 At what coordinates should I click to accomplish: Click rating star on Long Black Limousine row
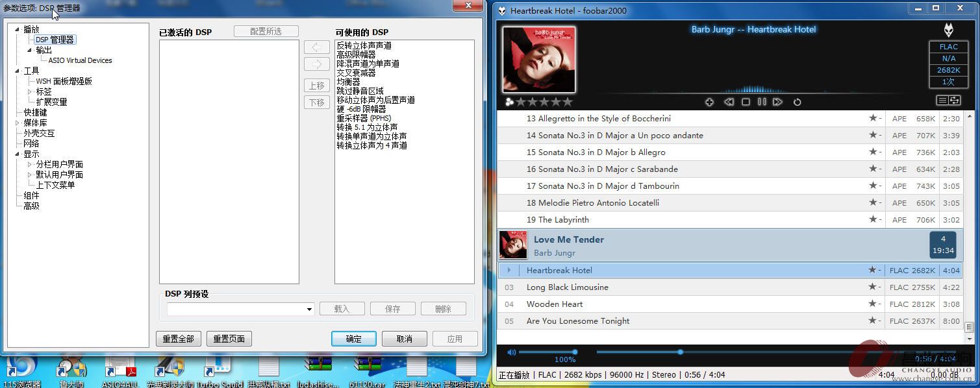873,287
